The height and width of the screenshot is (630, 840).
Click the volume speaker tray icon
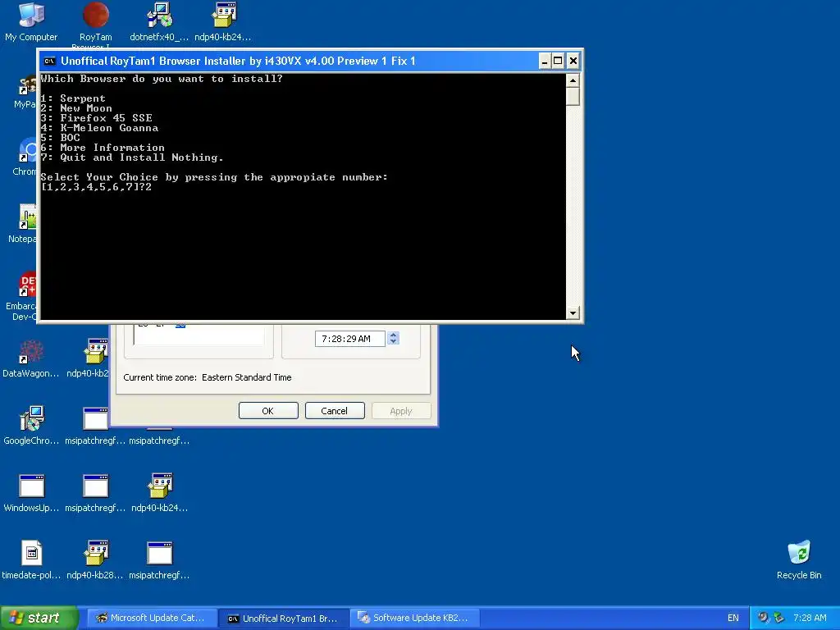click(763, 618)
